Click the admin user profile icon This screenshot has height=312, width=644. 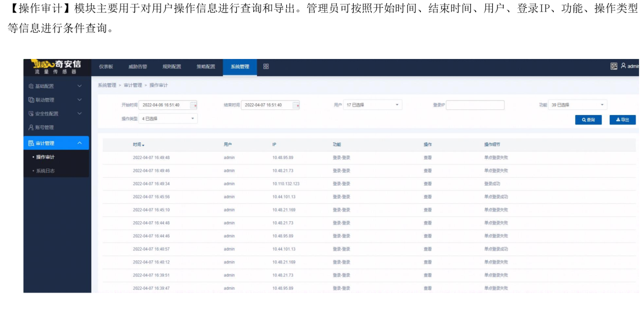[623, 66]
